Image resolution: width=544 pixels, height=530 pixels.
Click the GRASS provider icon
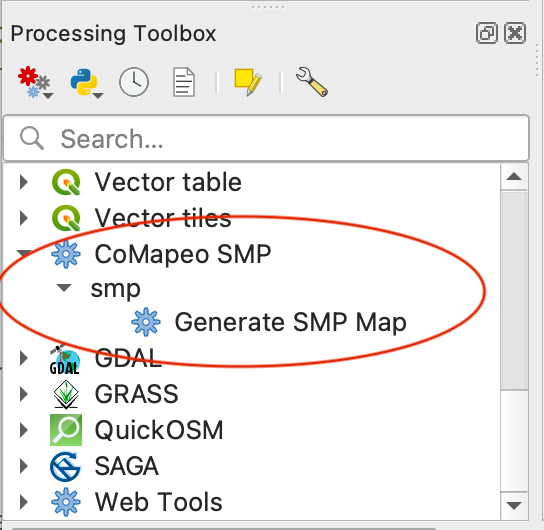66,394
